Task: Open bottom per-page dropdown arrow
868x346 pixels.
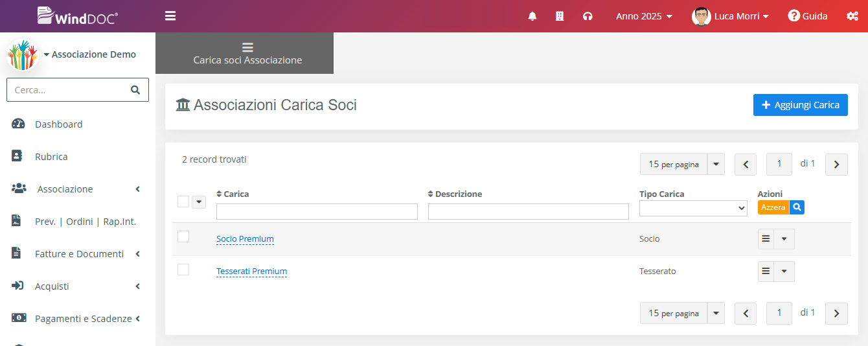Action: (x=716, y=313)
